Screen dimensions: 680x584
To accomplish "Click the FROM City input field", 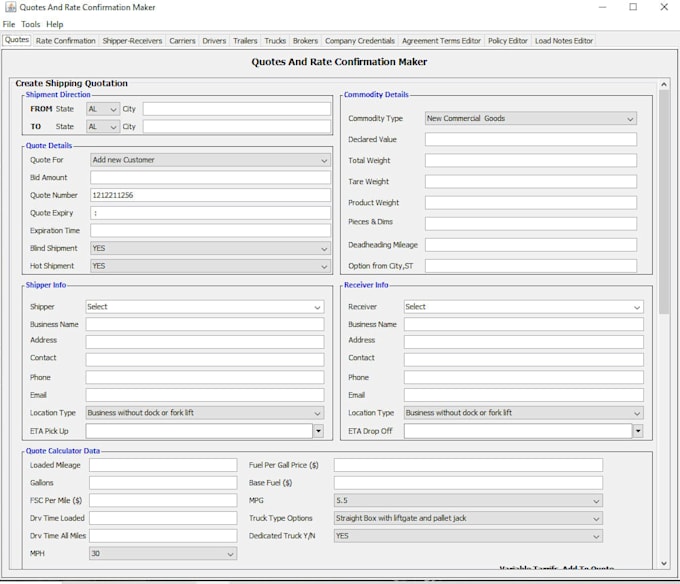I will pyautogui.click(x=237, y=109).
